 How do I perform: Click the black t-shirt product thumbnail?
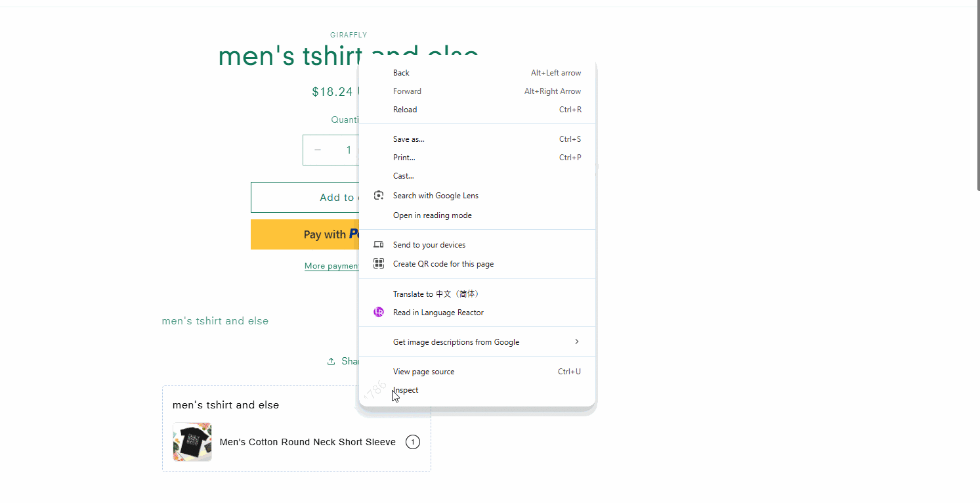[x=192, y=442]
